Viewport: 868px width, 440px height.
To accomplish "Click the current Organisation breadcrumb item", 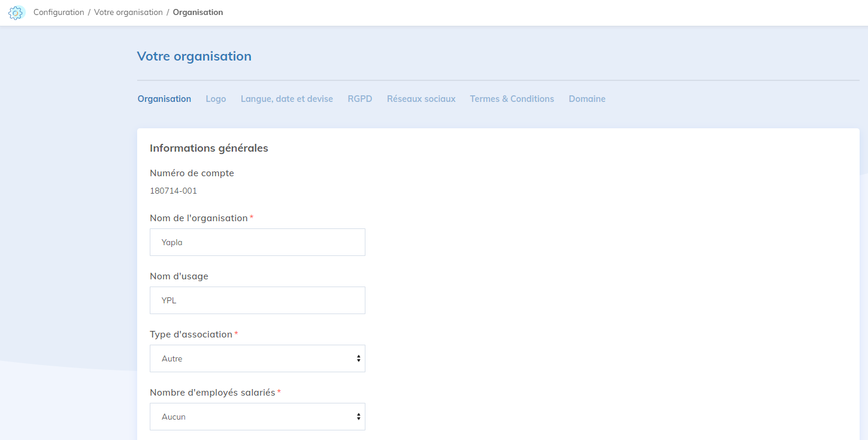I will 198,13.
